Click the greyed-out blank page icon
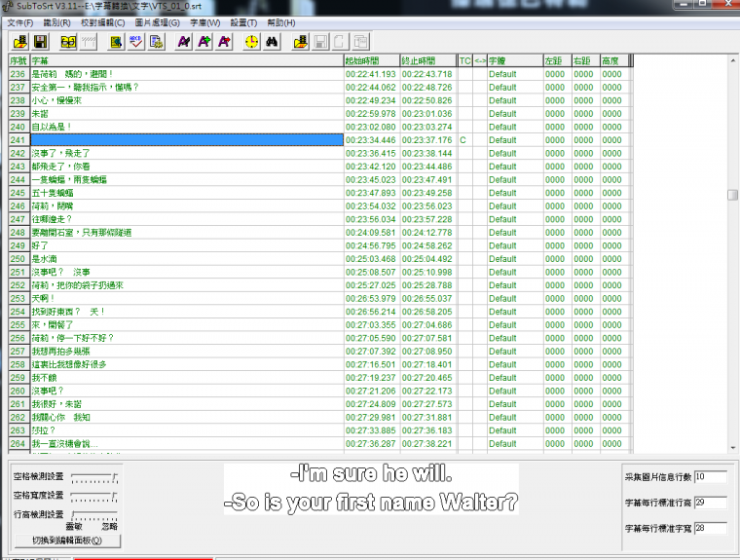 click(341, 42)
